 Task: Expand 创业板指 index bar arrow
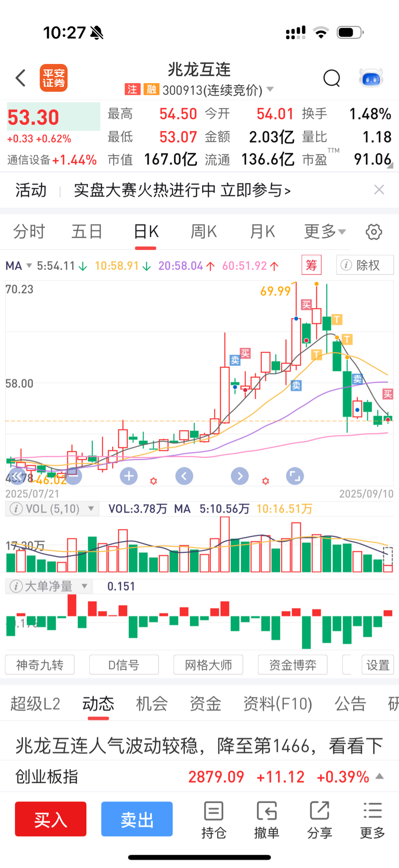click(380, 777)
